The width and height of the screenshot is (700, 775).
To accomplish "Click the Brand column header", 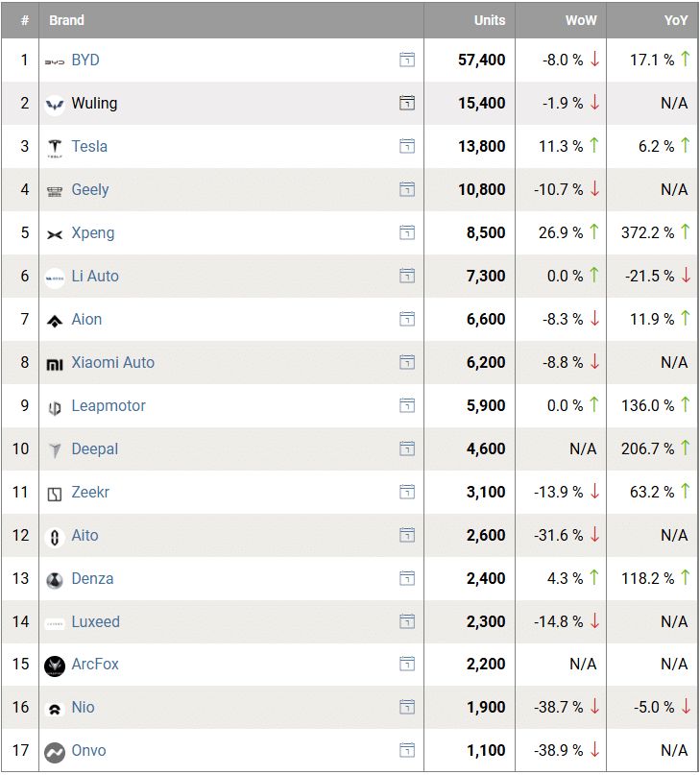I will point(67,20).
